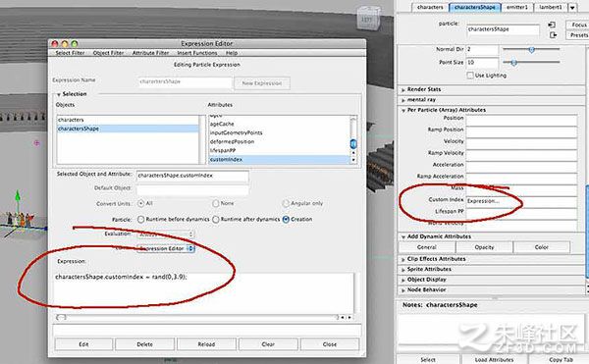
Task: Select Runtime before dynamics radio button
Action: [140, 219]
